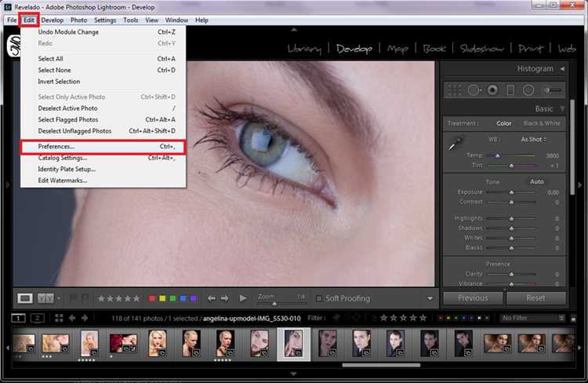This screenshot has height=383, width=588.
Task: Select the Red Eye Correction tool
Action: [492, 90]
